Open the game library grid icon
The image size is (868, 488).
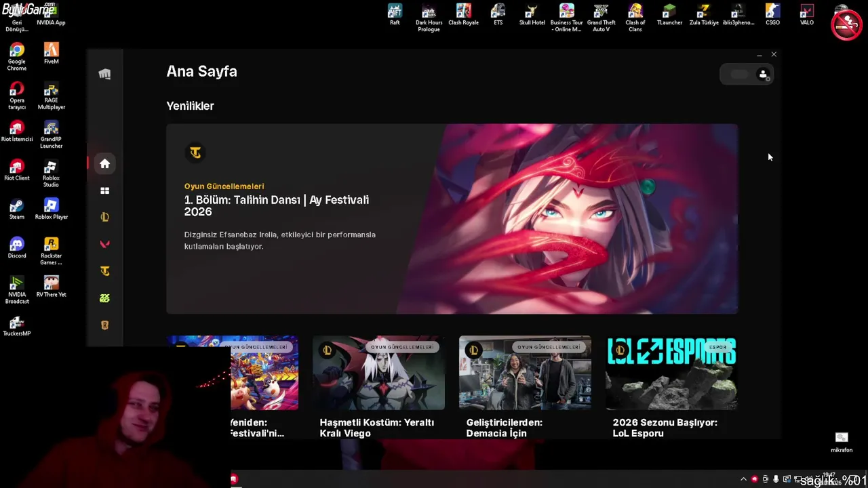coord(104,190)
